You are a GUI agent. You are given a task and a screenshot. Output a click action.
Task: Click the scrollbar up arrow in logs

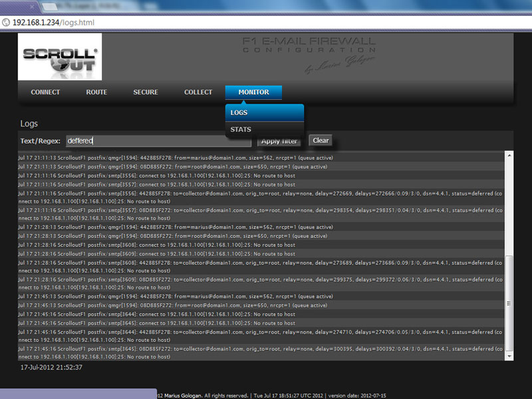click(x=509, y=156)
